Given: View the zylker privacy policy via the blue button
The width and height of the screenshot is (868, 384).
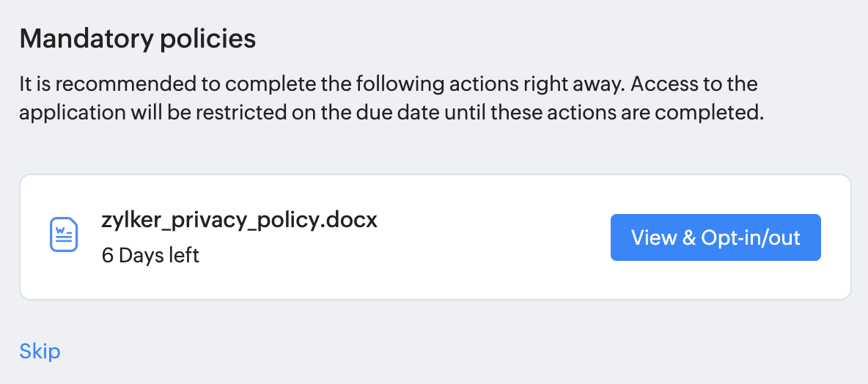Looking at the screenshot, I should point(715,237).
